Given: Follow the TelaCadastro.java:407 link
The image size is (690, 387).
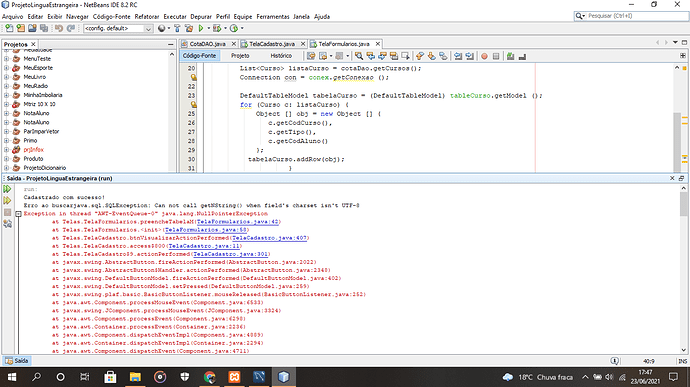Looking at the screenshot, I should (x=270, y=238).
